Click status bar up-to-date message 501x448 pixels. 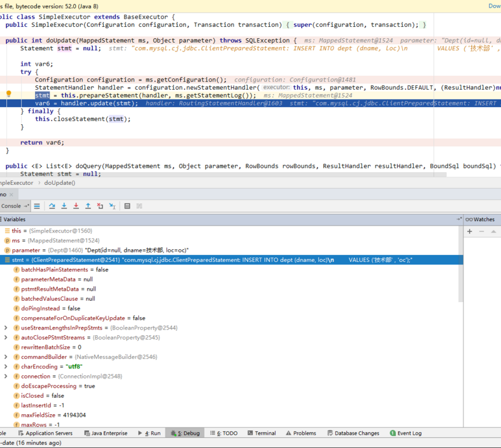click(x=31, y=443)
